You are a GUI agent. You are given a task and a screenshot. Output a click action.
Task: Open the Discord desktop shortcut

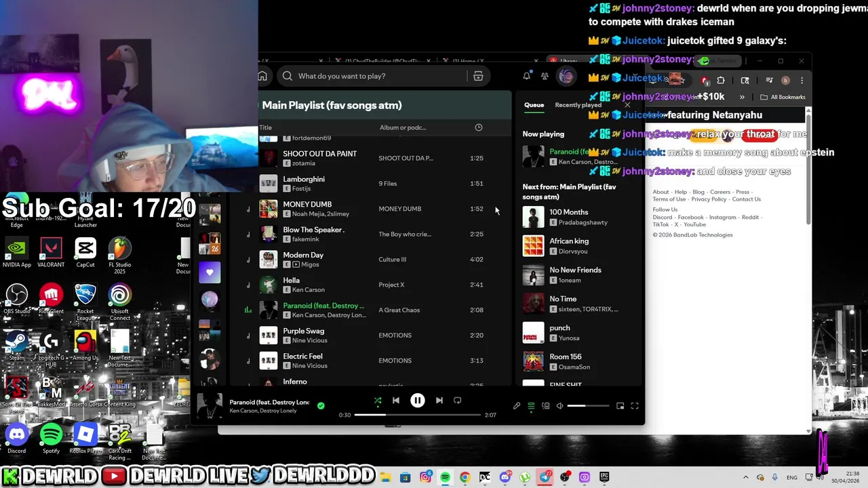pyautogui.click(x=16, y=439)
